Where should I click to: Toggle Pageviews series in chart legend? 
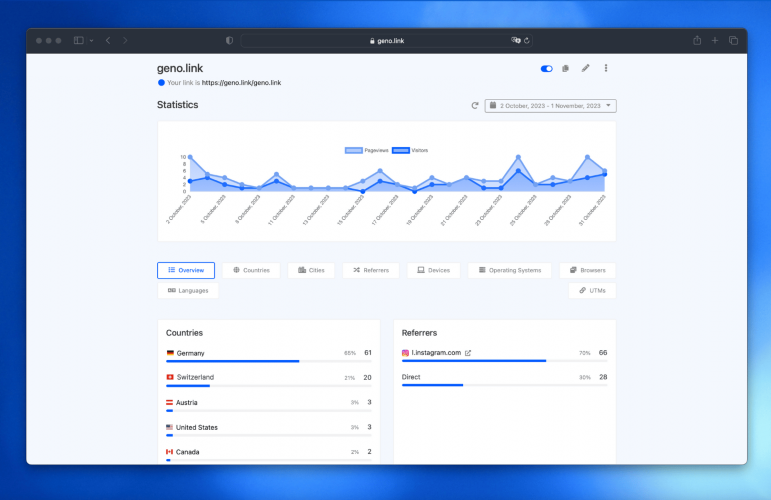[x=366, y=150]
